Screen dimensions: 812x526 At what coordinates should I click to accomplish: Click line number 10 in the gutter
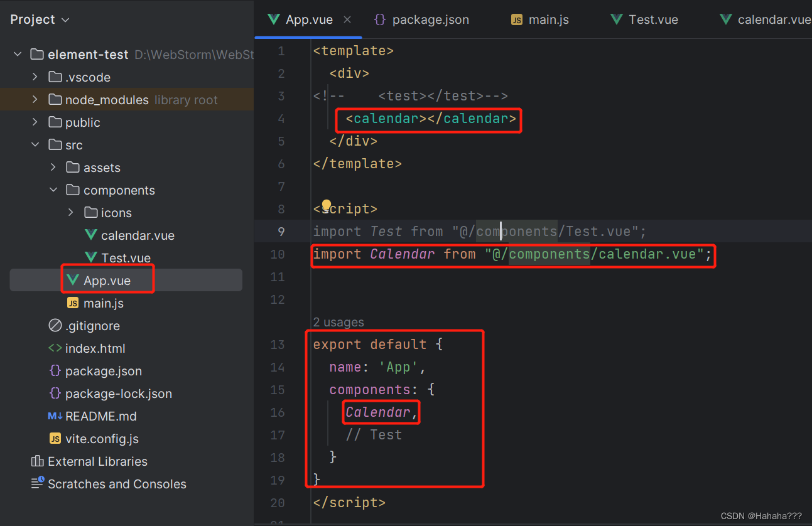coord(278,254)
